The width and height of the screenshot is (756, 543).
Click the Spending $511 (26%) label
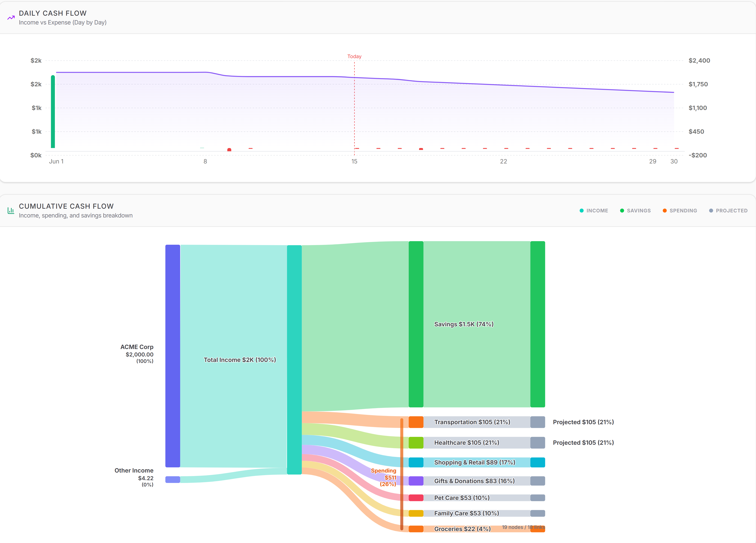pos(384,477)
